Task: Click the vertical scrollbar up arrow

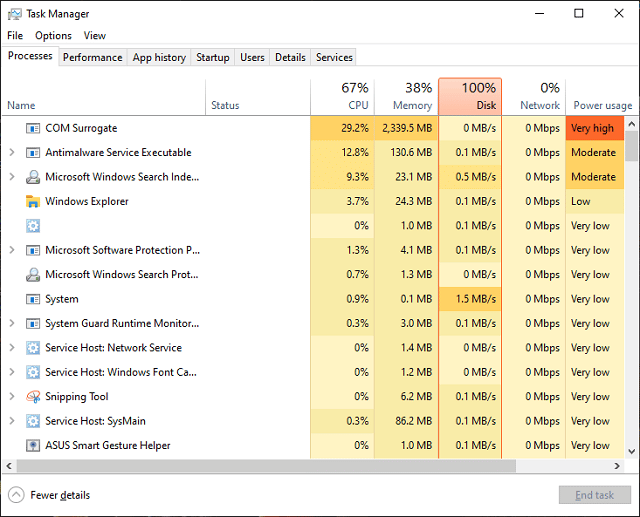Action: click(x=631, y=123)
